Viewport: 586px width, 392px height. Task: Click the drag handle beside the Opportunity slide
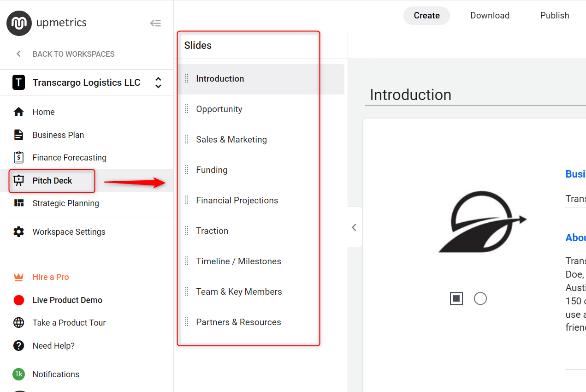(187, 109)
